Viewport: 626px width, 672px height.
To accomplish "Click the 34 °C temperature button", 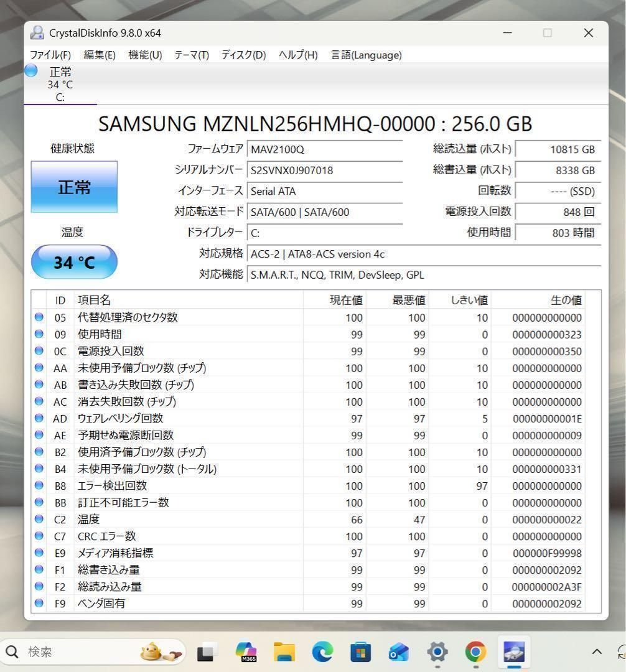I will (74, 262).
